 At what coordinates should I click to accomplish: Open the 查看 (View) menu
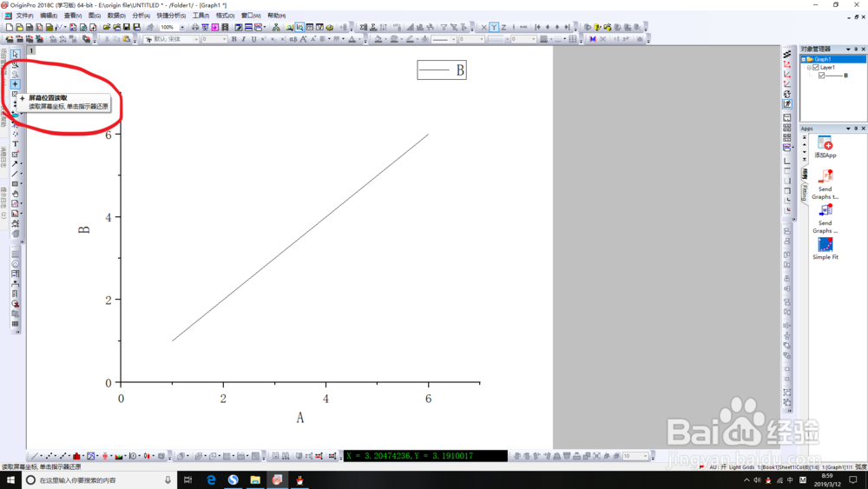click(x=73, y=16)
